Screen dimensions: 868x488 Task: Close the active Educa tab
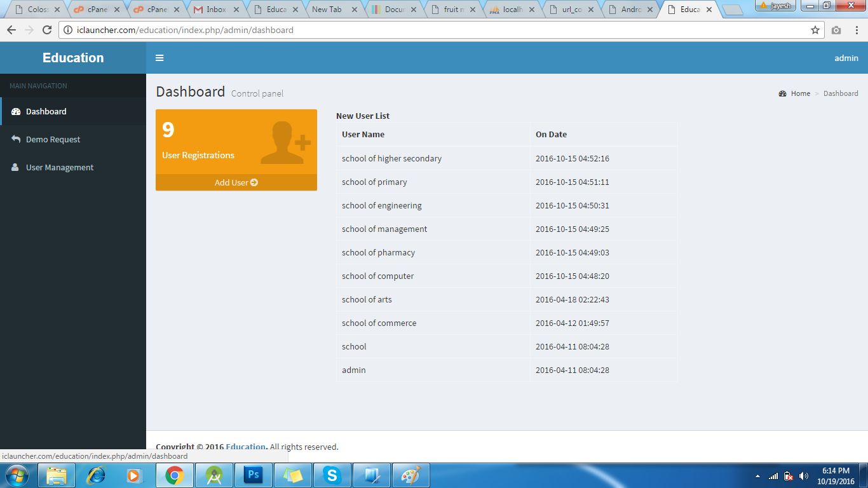[x=709, y=10]
